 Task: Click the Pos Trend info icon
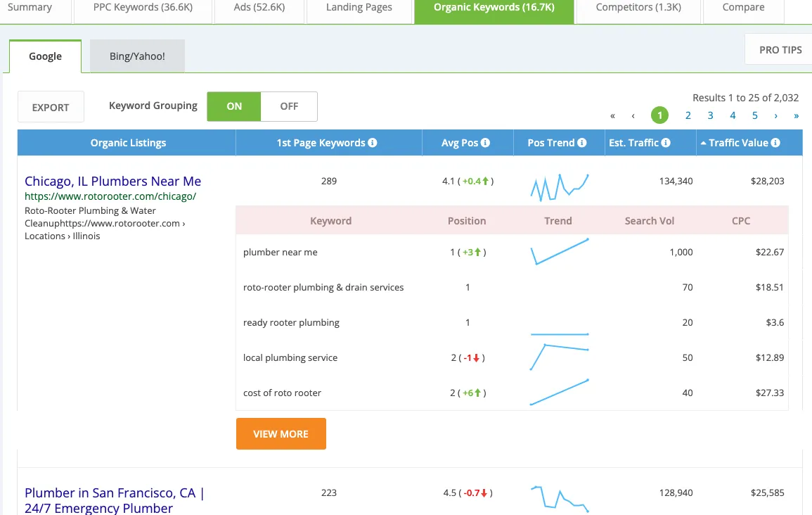tap(582, 143)
